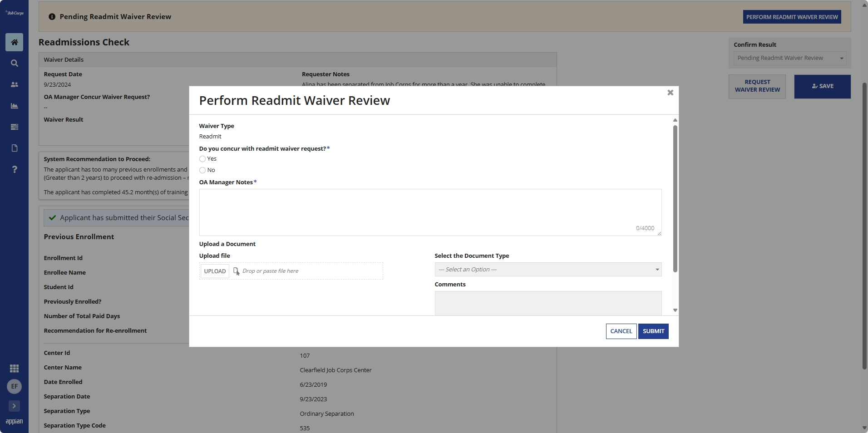The width and height of the screenshot is (868, 433).
Task: Click REQUEST WAIVER REVIEW button
Action: (757, 86)
